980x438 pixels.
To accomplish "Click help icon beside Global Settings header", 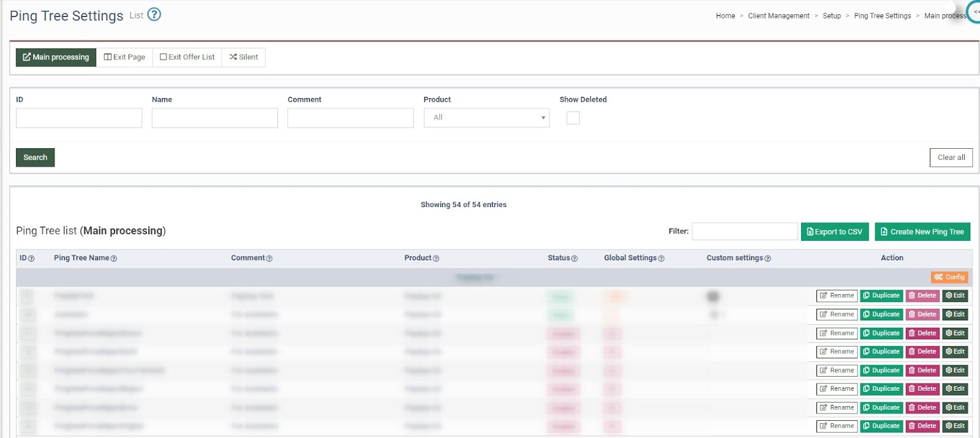I will [x=661, y=259].
